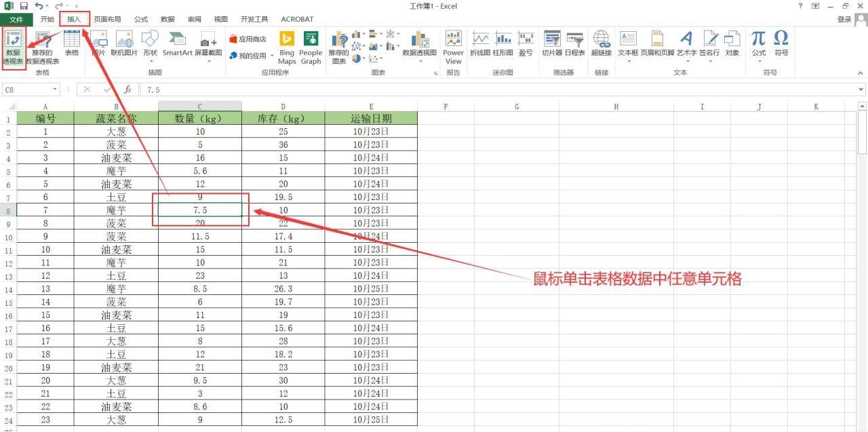Select column C header
Image resolution: width=868 pixels, height=432 pixels.
click(200, 106)
